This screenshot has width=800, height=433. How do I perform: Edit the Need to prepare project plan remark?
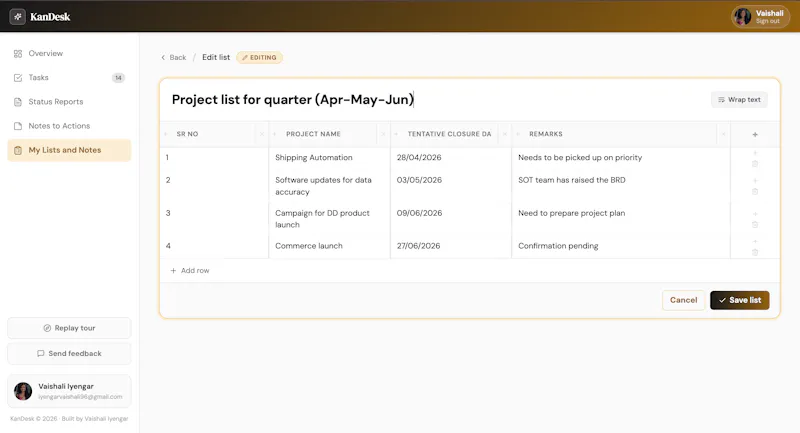(x=621, y=219)
